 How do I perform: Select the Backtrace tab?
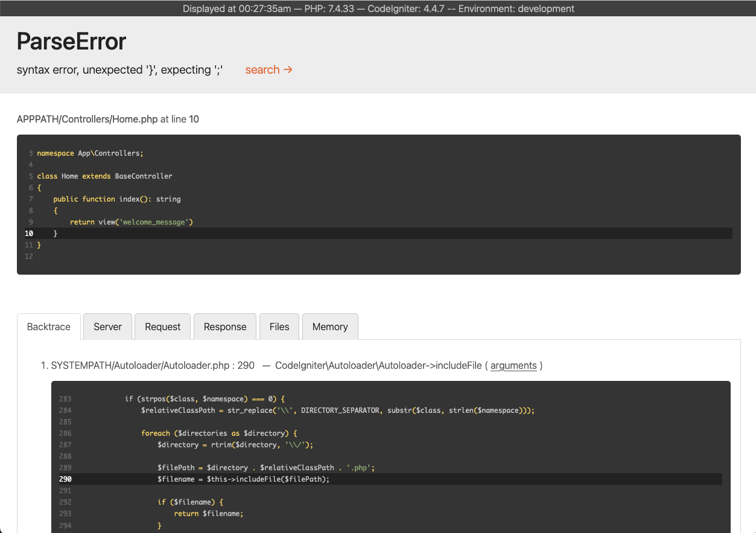click(x=48, y=327)
